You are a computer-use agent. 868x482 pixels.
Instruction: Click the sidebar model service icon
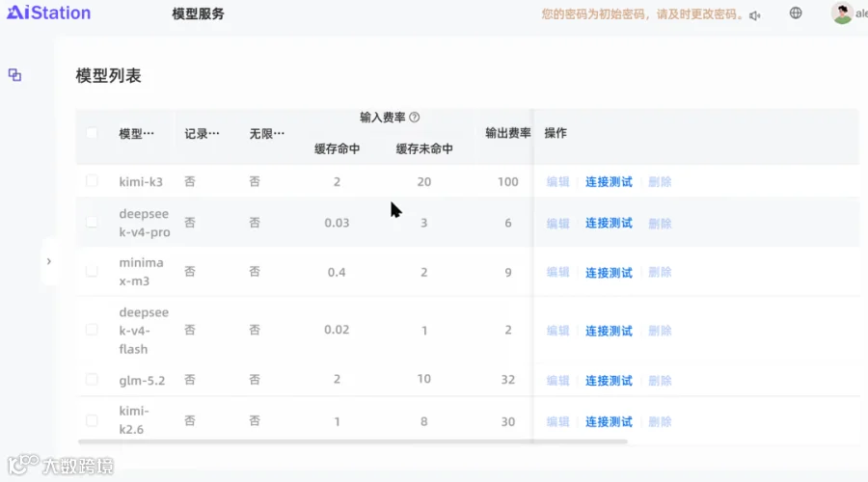tap(14, 74)
